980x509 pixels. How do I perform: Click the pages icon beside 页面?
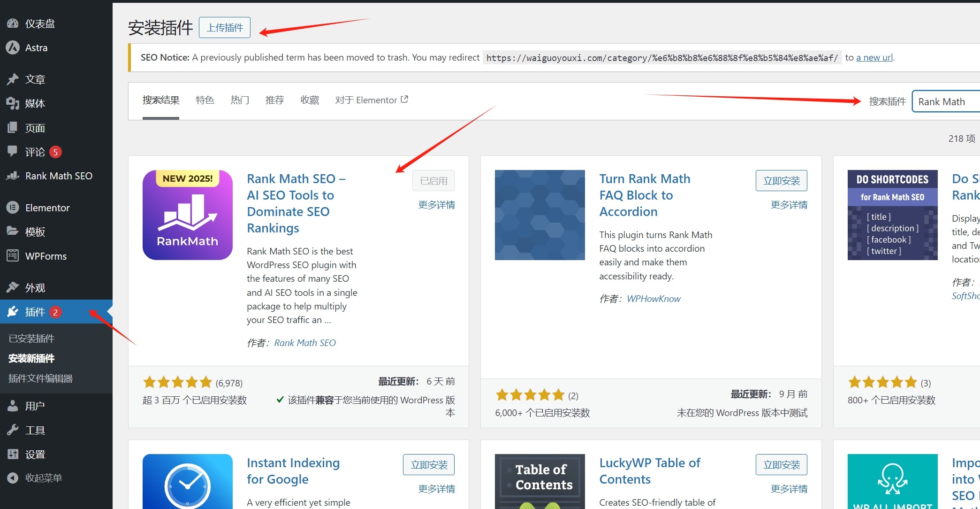(x=13, y=128)
